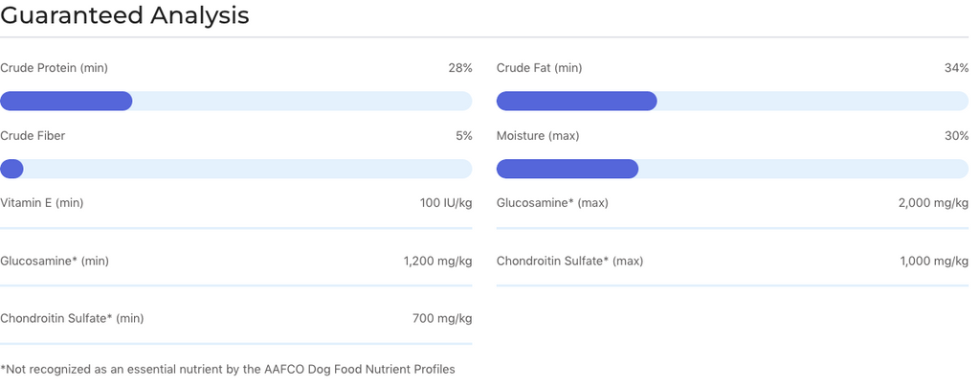Click the Glucosamine* (min) label
Viewport: 980px width, 387px height.
[x=55, y=261]
